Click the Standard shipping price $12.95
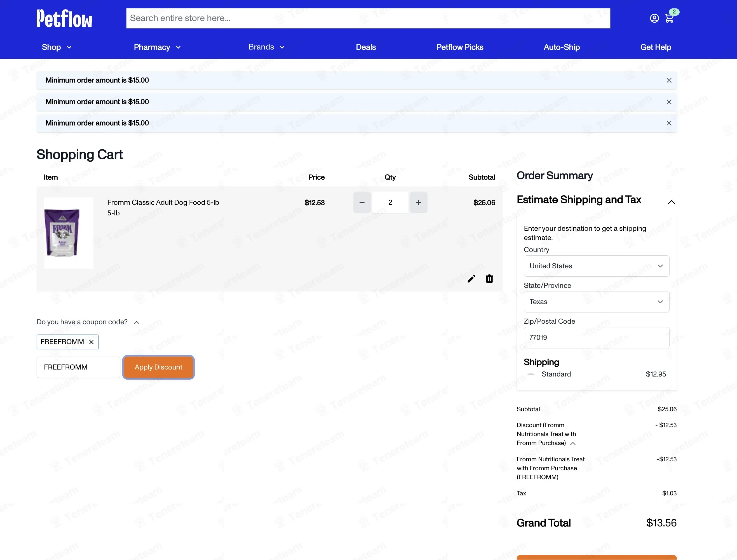737x560 pixels. click(x=656, y=374)
